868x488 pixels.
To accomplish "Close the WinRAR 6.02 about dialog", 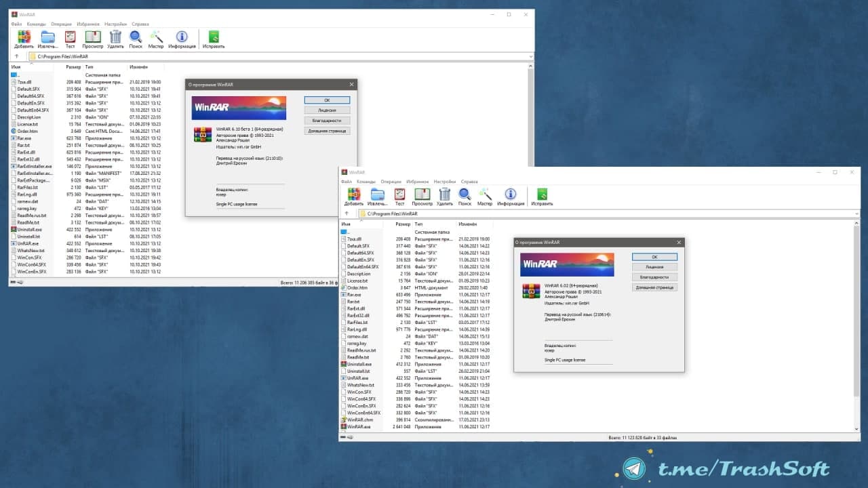I will tap(679, 242).
